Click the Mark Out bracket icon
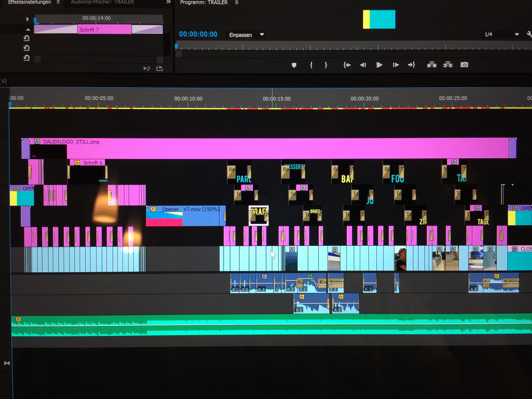The width and height of the screenshot is (532, 399). [x=326, y=65]
